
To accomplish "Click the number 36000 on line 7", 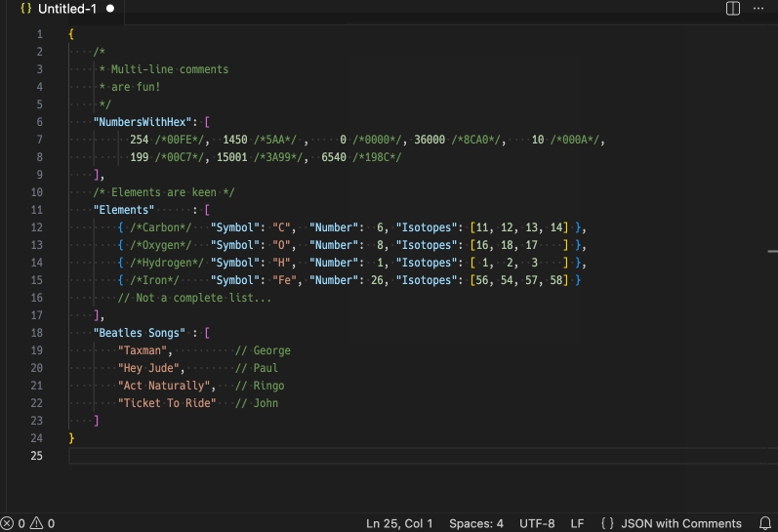I will click(430, 140).
